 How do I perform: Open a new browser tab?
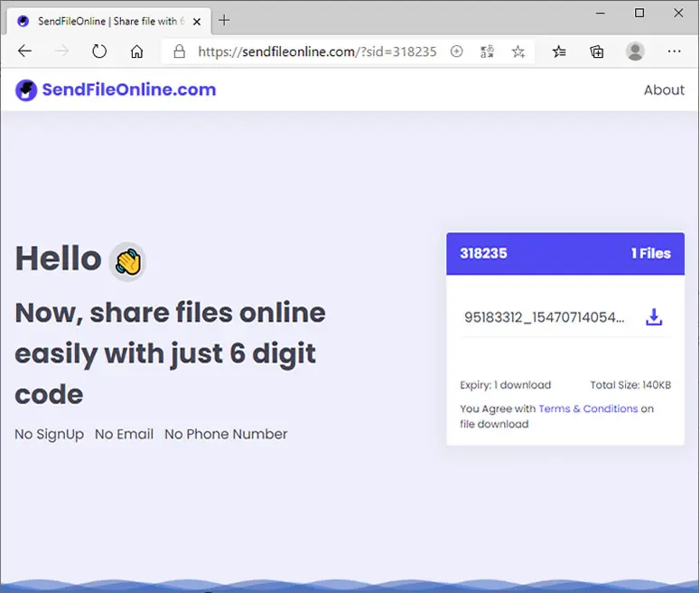click(224, 21)
